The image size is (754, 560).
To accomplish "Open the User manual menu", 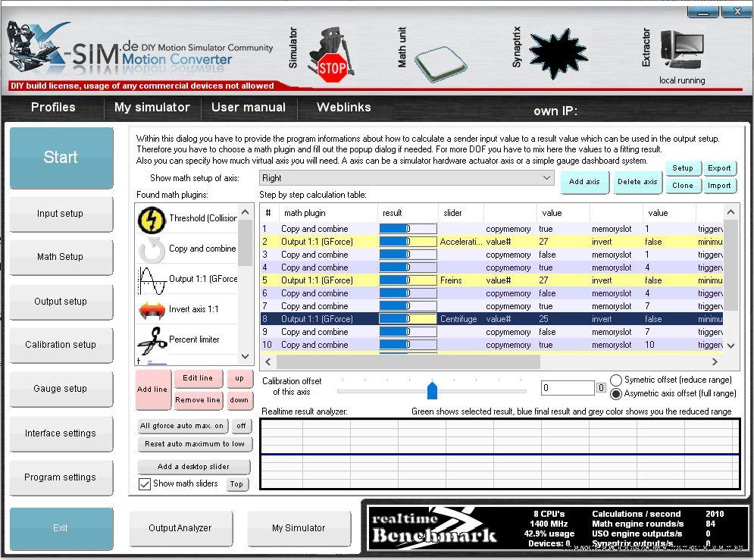I will [249, 107].
